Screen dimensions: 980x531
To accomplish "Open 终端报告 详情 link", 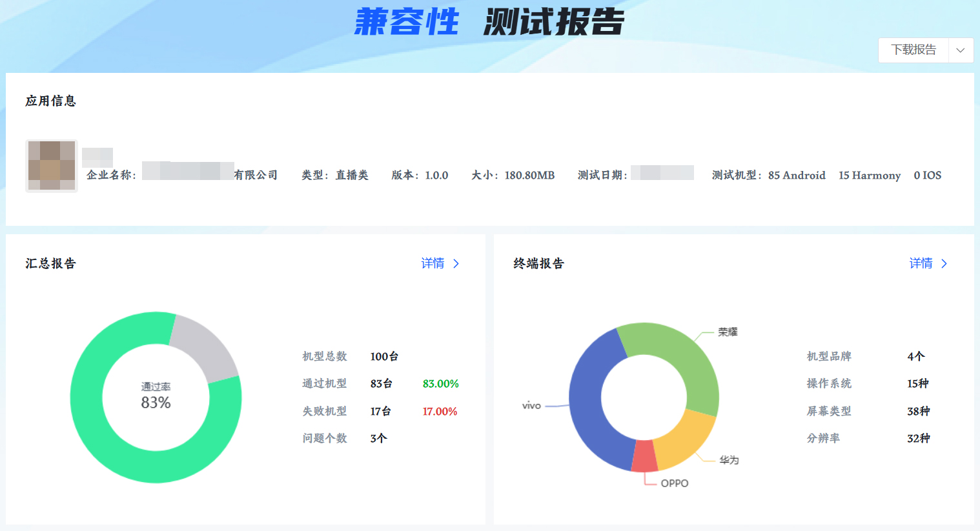I will (921, 263).
